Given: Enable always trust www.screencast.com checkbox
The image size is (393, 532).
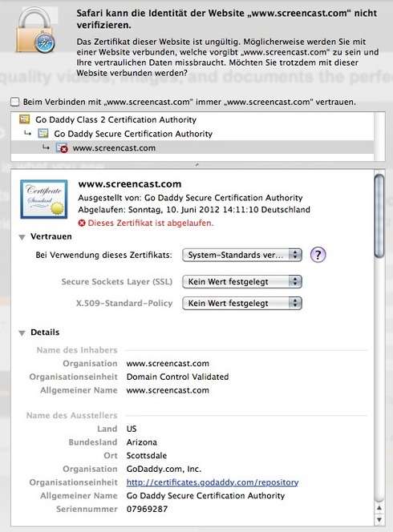Looking at the screenshot, I should pyautogui.click(x=15, y=102).
